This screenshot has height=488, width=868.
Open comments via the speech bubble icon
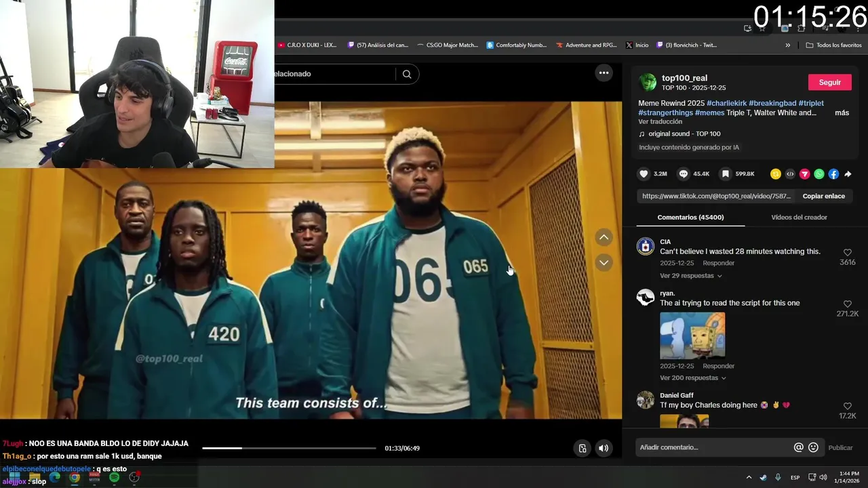684,174
